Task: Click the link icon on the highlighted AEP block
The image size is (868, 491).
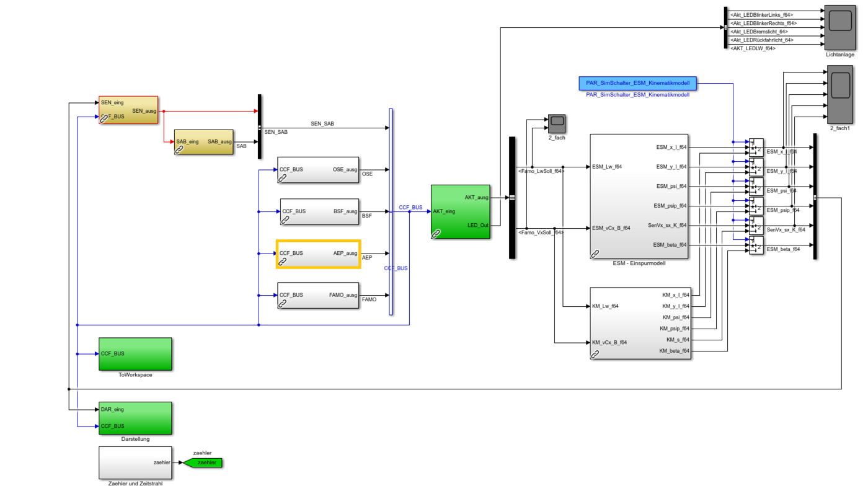Action: 282,263
